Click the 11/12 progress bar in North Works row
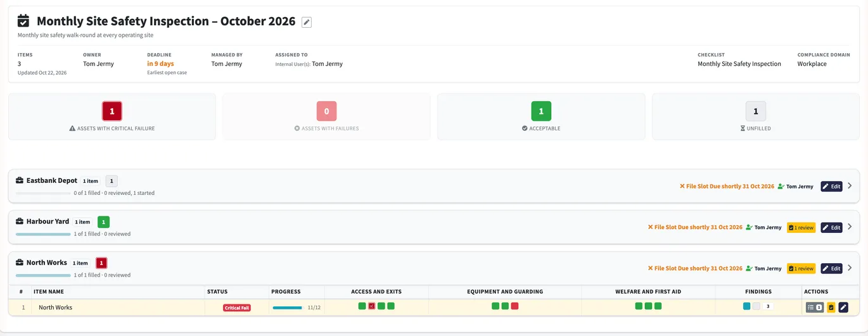 (288, 308)
